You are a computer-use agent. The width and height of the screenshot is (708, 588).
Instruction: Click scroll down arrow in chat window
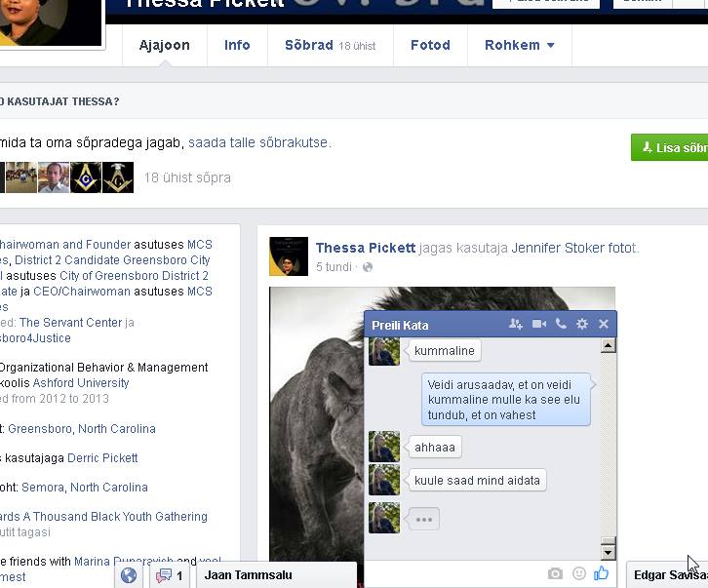coord(609,552)
